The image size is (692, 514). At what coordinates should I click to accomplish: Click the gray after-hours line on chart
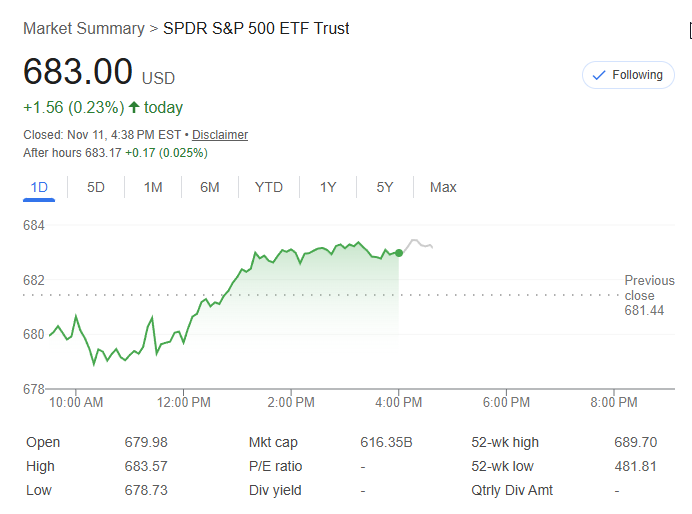(x=418, y=244)
